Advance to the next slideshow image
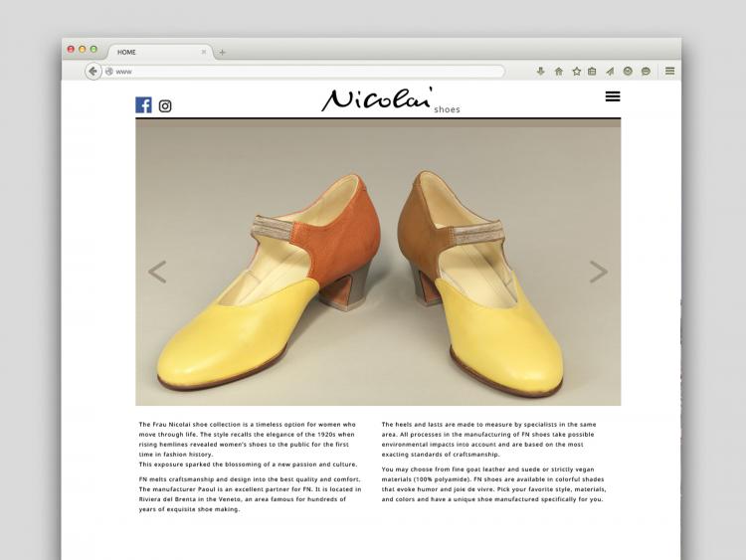The image size is (746, 560). tap(598, 272)
